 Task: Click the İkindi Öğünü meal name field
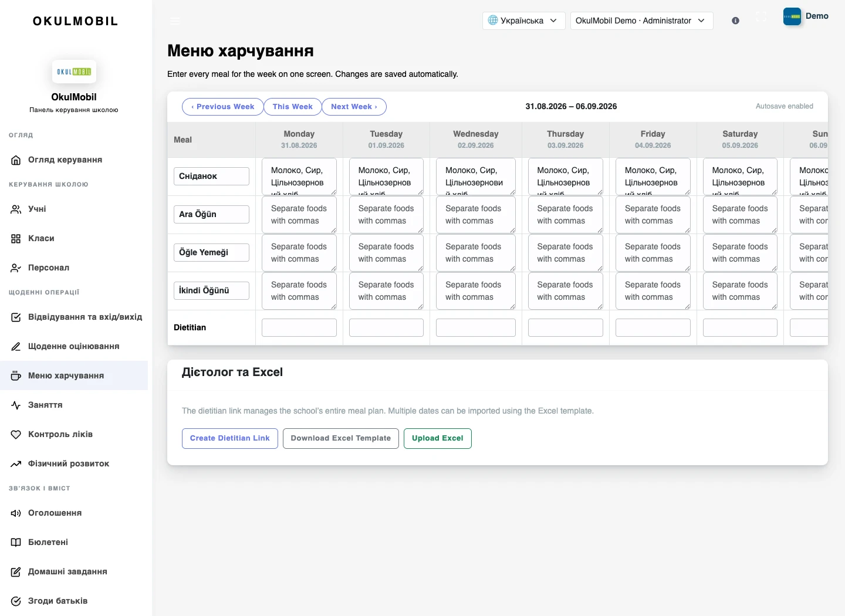point(211,290)
